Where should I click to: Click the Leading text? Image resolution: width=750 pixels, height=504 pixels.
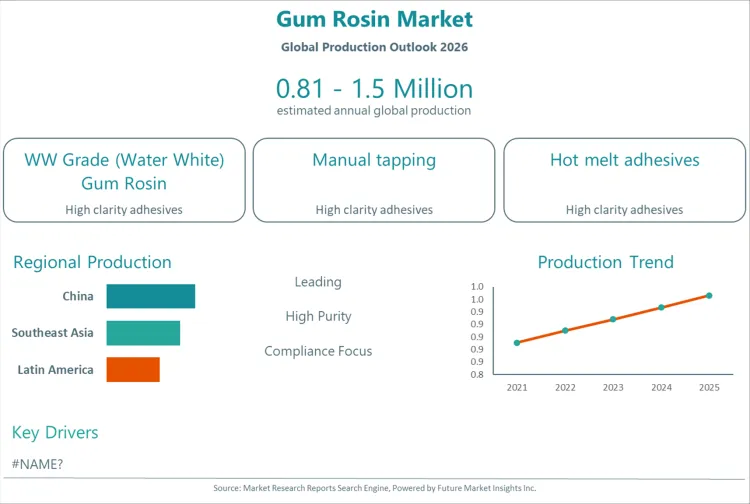(x=318, y=282)
